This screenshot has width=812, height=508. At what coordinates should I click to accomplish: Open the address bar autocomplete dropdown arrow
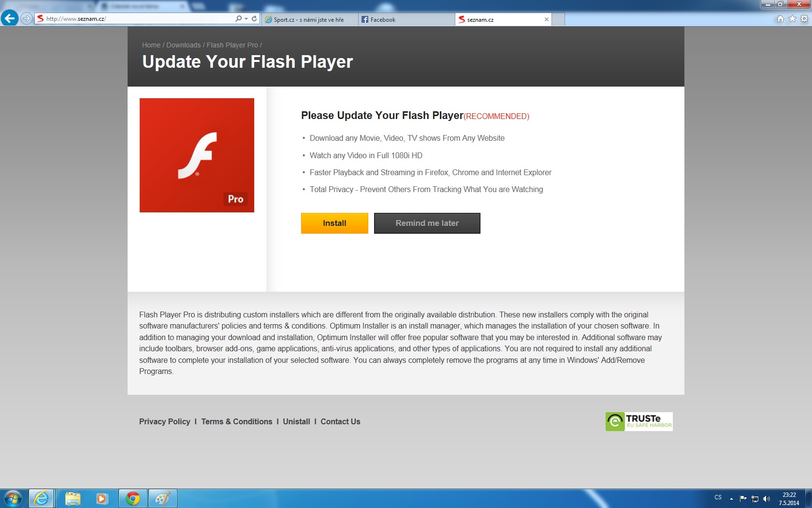(x=246, y=18)
